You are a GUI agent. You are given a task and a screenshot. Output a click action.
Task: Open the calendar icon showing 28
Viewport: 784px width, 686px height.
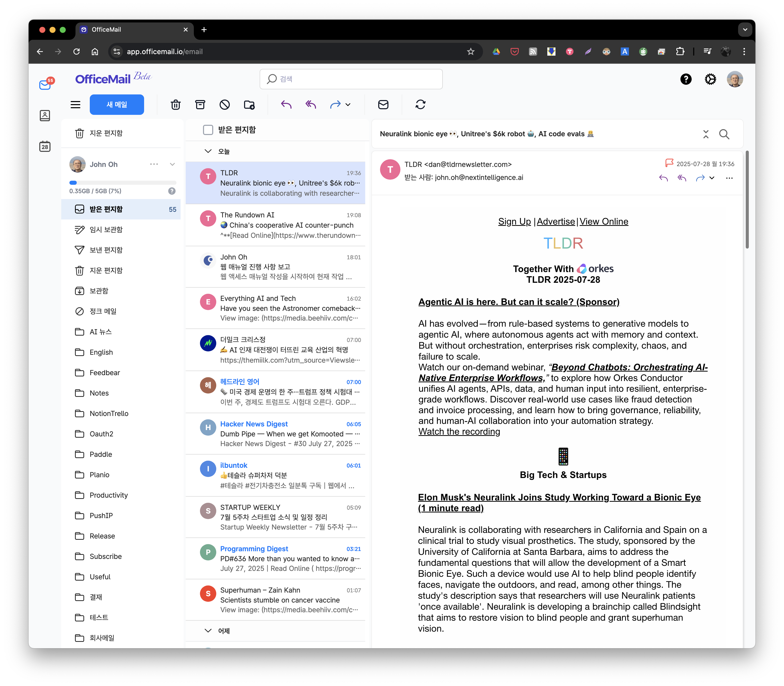[45, 146]
